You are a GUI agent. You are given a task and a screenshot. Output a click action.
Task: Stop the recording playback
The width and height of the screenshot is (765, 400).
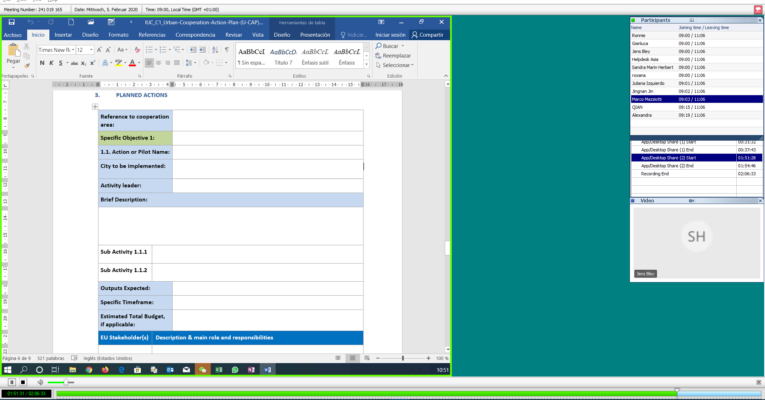click(x=25, y=382)
